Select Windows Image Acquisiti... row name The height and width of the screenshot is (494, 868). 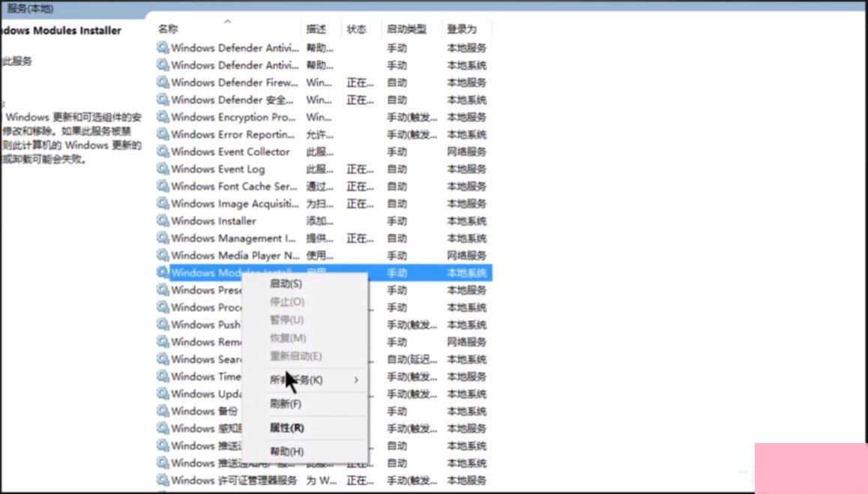(235, 203)
